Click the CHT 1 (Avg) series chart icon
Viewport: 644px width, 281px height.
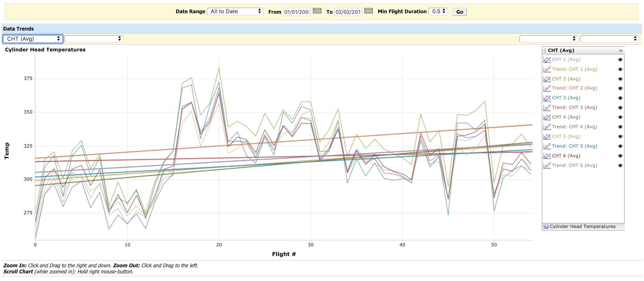click(x=547, y=60)
